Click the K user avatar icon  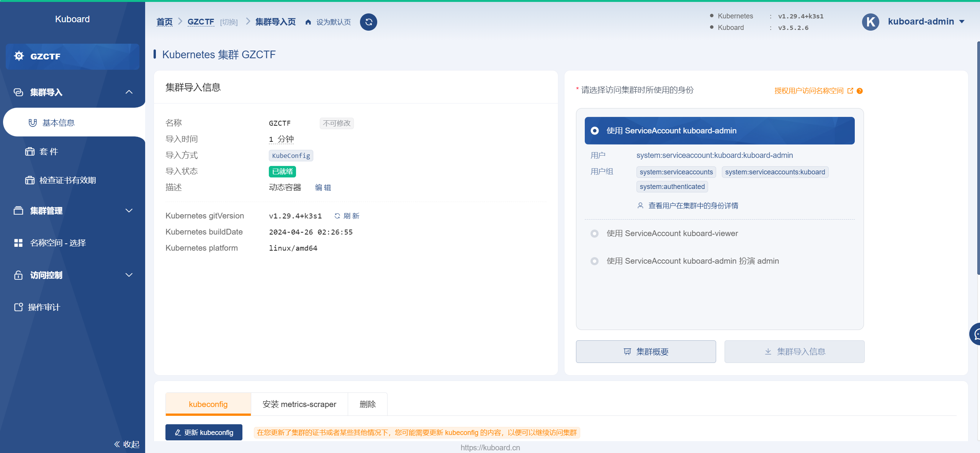tap(870, 22)
